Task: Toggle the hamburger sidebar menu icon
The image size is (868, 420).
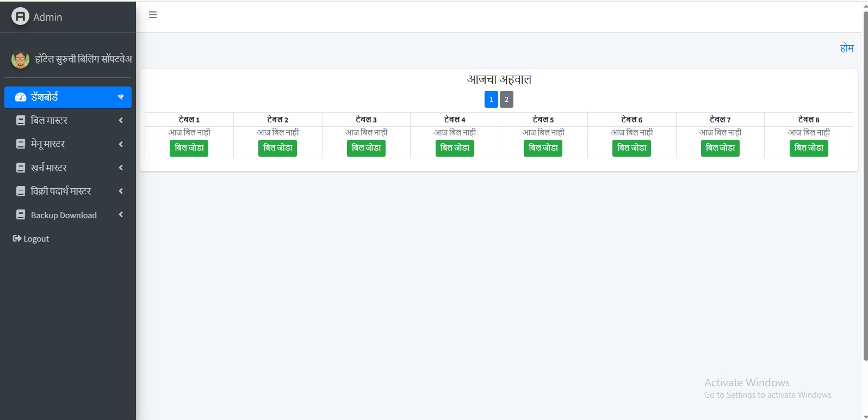Action: pyautogui.click(x=153, y=15)
